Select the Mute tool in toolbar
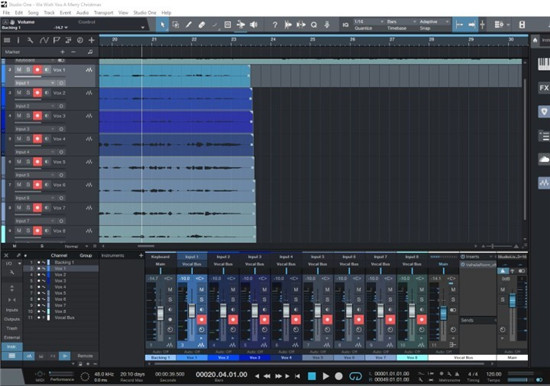 point(228,25)
